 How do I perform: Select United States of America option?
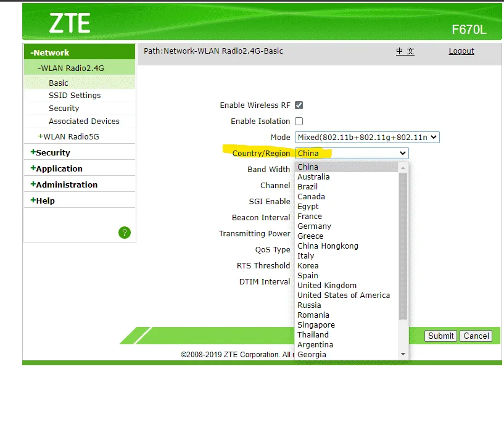pos(347,296)
